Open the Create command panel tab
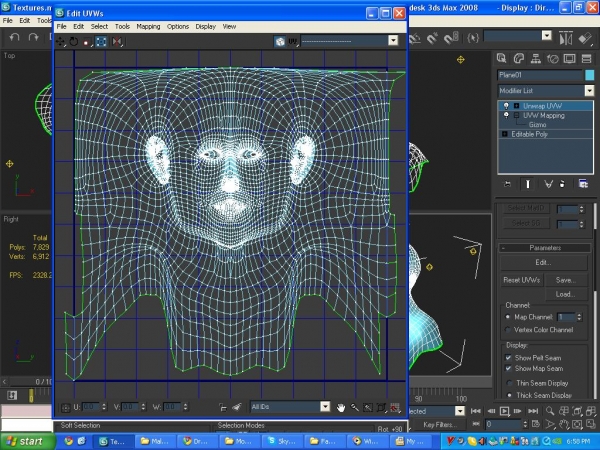The image size is (600, 450). [x=501, y=58]
